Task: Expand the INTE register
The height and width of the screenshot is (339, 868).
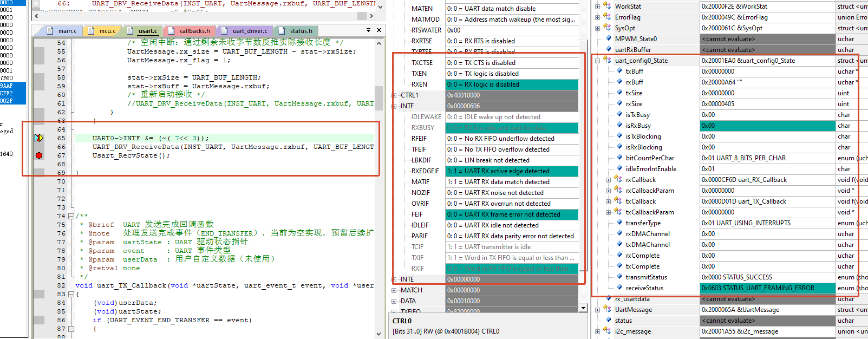Action: 394,279
